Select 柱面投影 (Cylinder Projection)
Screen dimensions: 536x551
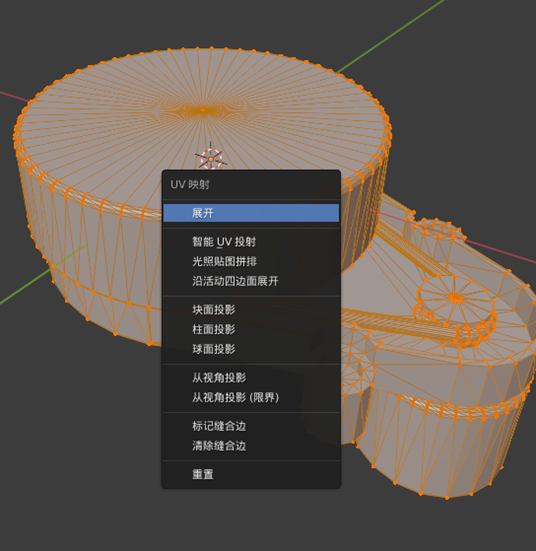pyautogui.click(x=251, y=329)
